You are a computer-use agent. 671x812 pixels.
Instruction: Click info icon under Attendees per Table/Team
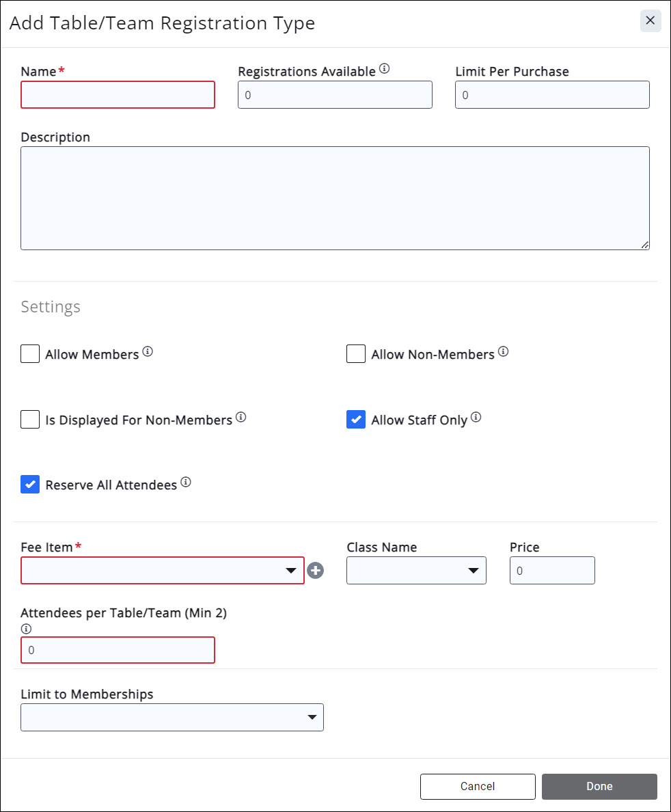27,629
